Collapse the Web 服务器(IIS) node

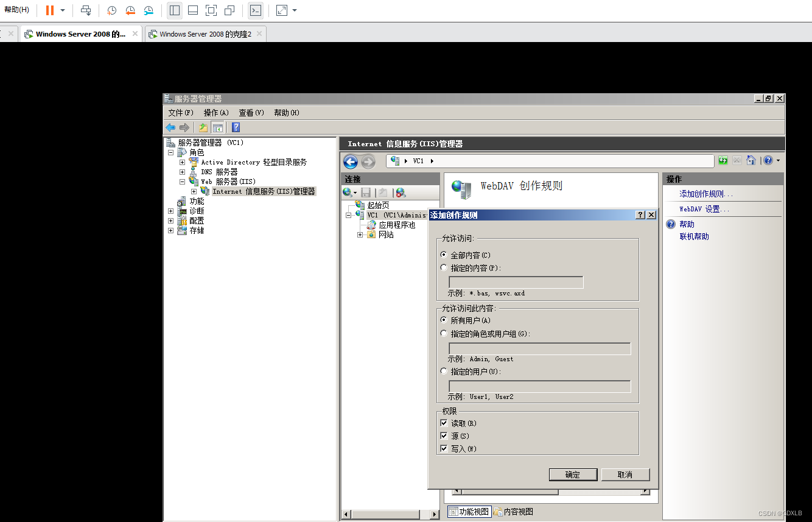pos(182,182)
